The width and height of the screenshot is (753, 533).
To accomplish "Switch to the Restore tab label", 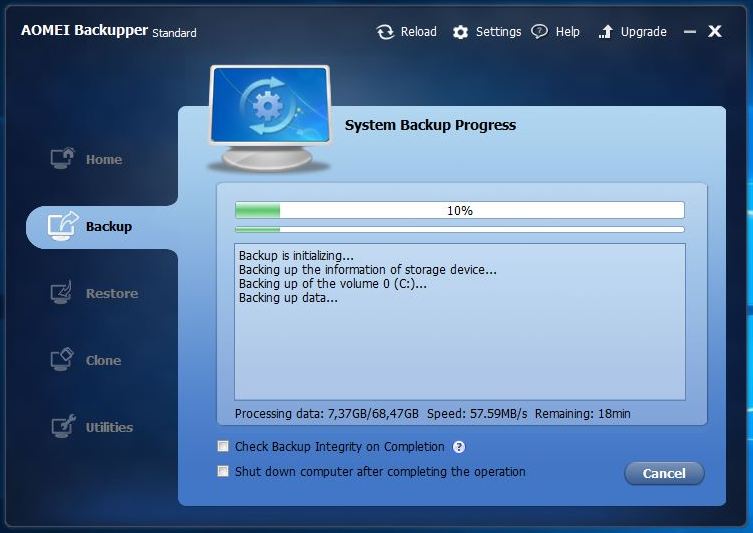I will pyautogui.click(x=112, y=293).
